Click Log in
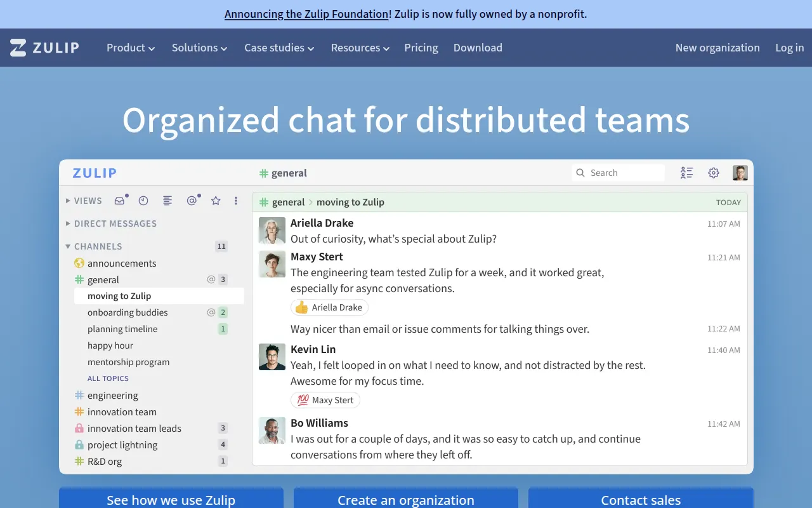Screen dimensions: 812x508 (790, 48)
